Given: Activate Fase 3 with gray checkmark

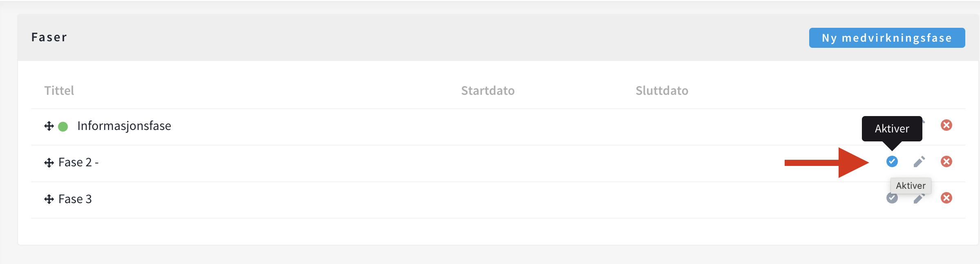Looking at the screenshot, I should click(891, 199).
